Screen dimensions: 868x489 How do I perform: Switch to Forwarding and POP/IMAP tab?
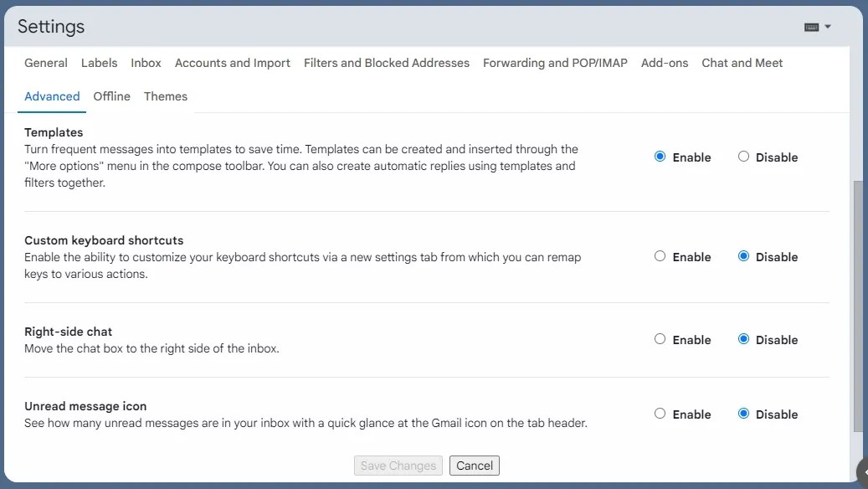coord(555,63)
